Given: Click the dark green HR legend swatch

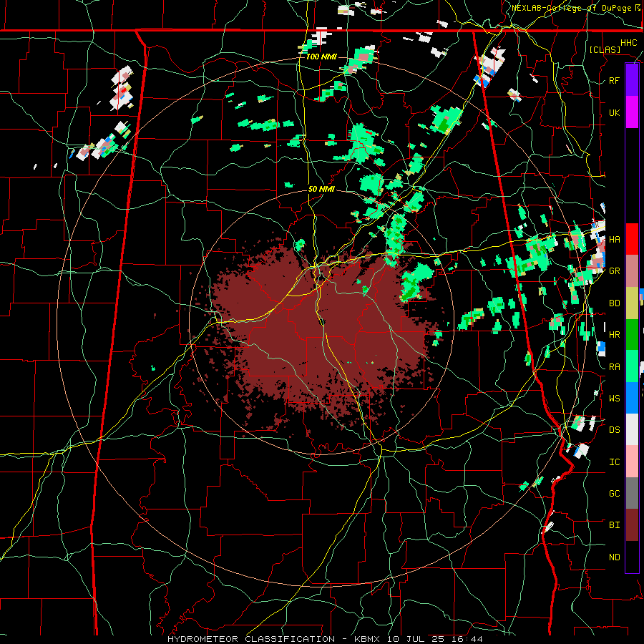Looking at the screenshot, I should click(632, 334).
